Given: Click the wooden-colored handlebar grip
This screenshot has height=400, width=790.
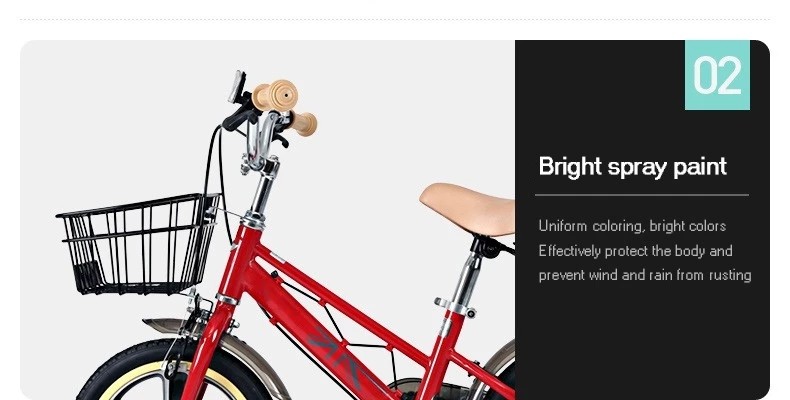Looking at the screenshot, I should tap(276, 96).
